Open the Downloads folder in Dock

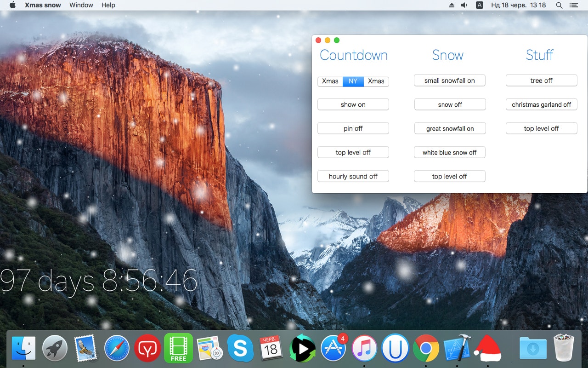[x=533, y=348]
